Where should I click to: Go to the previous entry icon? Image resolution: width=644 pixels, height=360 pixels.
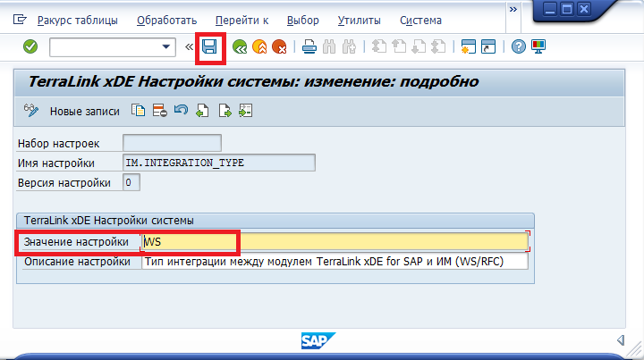click(x=202, y=111)
